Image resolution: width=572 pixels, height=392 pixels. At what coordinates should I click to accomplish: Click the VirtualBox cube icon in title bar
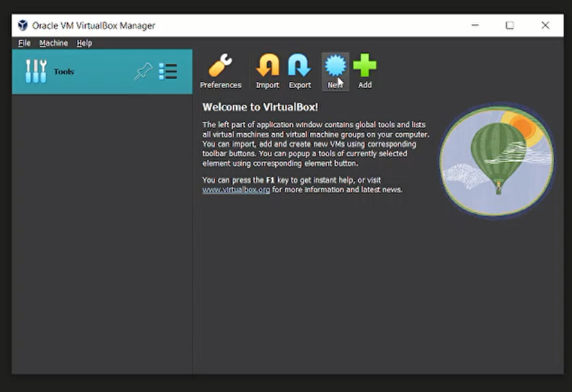(x=23, y=25)
